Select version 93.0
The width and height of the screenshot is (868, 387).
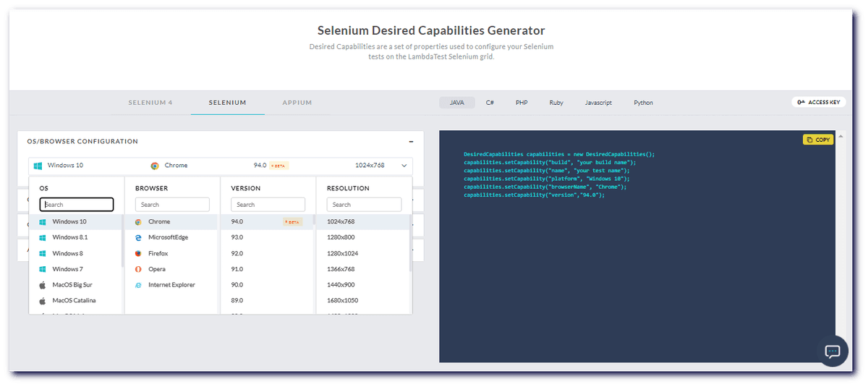[268, 237]
